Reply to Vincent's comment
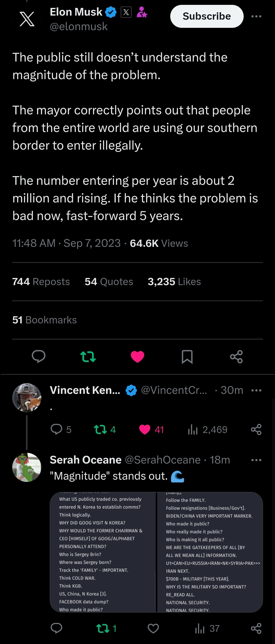This screenshot has height=644, width=275. click(x=57, y=429)
